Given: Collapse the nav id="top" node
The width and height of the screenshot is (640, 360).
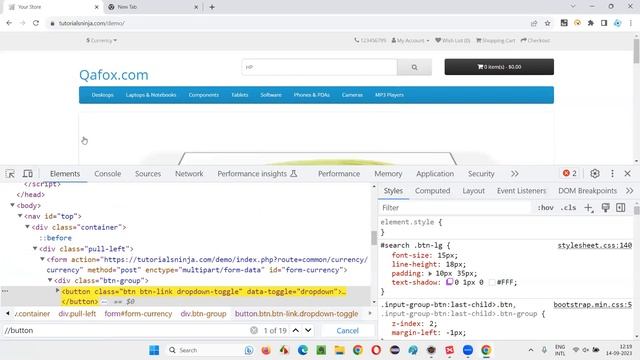Looking at the screenshot, I should (20, 216).
